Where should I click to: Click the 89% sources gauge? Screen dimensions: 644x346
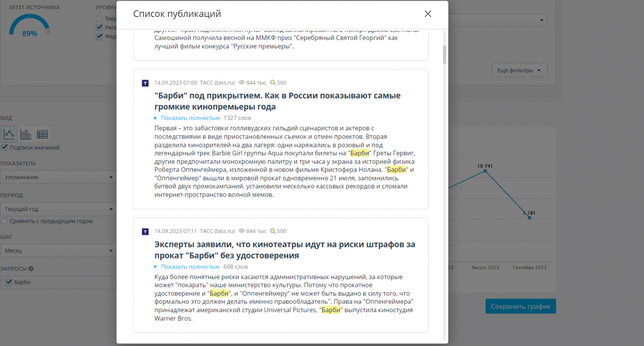point(29,25)
